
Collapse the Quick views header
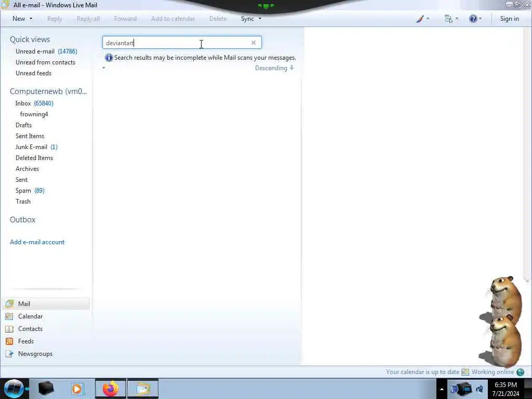click(x=30, y=39)
